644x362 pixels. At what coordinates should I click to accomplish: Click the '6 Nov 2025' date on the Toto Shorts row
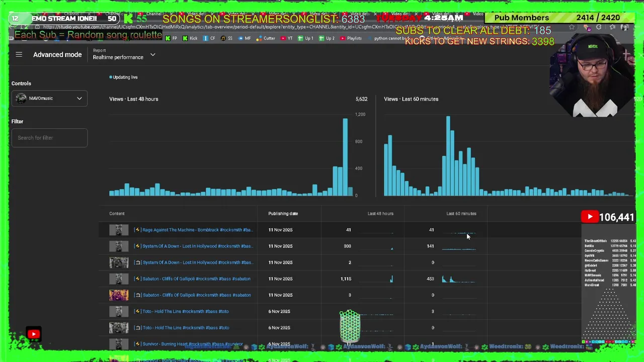coord(279,311)
